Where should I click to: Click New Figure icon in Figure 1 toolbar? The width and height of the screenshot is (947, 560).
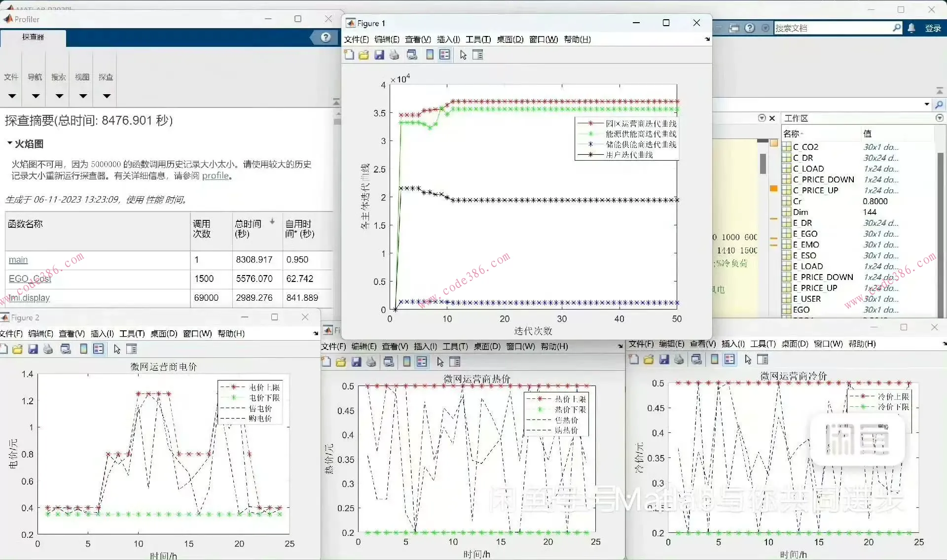[349, 55]
